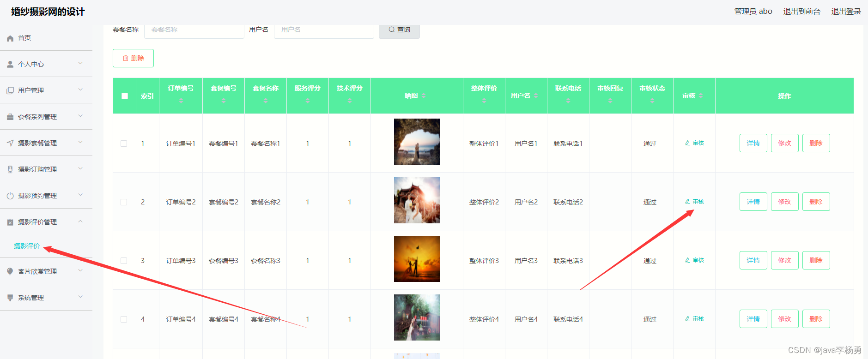Click 删除 for 订单编号3 row
This screenshot has height=359, width=868.
[x=816, y=260]
